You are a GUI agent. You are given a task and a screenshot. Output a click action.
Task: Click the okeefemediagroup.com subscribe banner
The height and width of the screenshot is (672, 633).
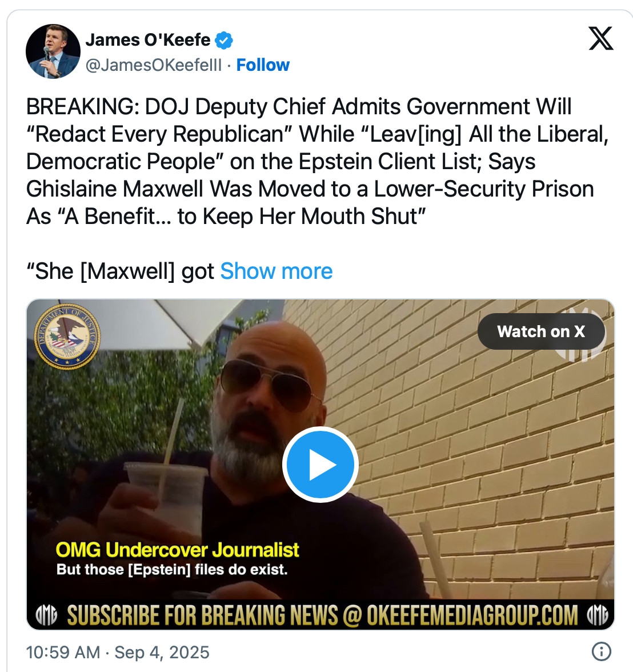322,615
